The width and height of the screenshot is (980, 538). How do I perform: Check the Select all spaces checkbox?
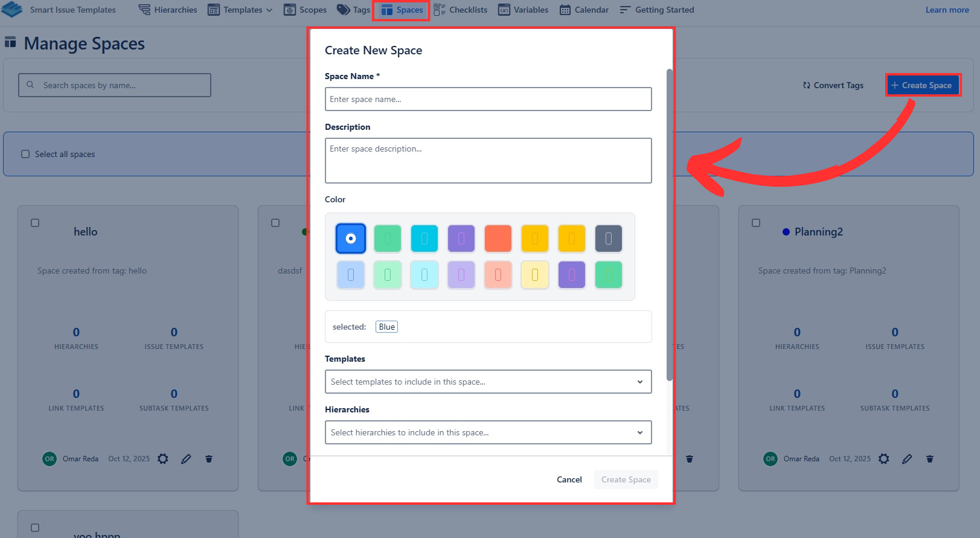[25, 154]
